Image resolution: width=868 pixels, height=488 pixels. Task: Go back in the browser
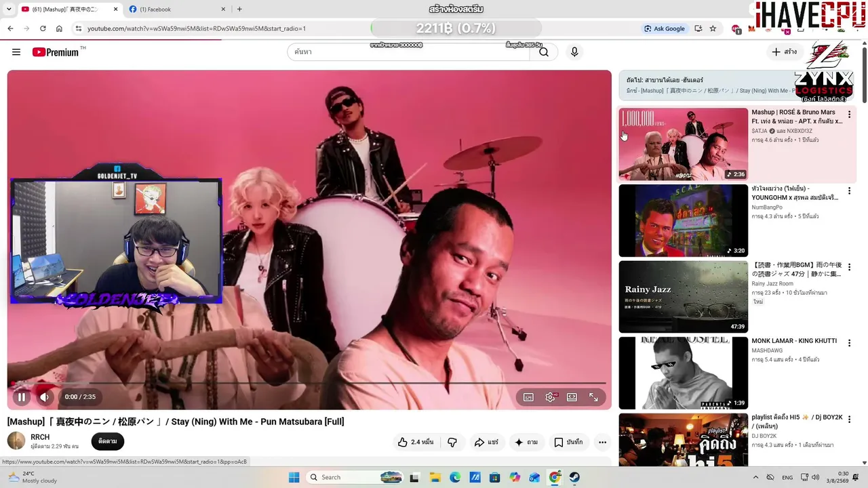click(x=10, y=28)
